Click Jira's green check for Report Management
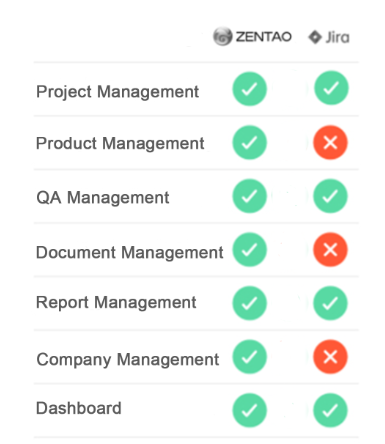Image resolution: width=385 pixels, height=444 pixels. pos(330,303)
